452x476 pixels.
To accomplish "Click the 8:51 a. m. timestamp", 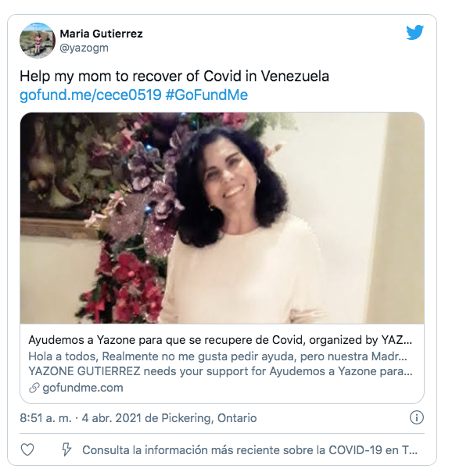I will click(45, 418).
